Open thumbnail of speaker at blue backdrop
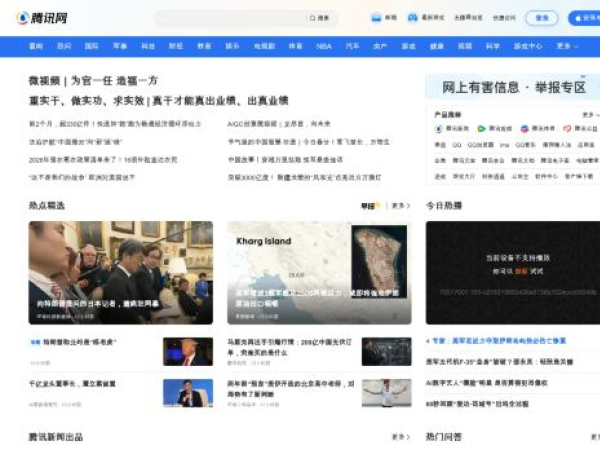This screenshot has width=600, height=450. click(x=188, y=393)
